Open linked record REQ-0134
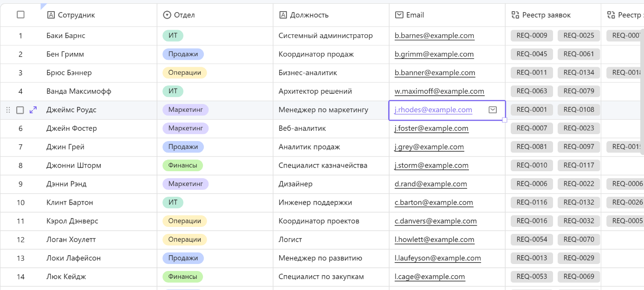 tap(579, 73)
